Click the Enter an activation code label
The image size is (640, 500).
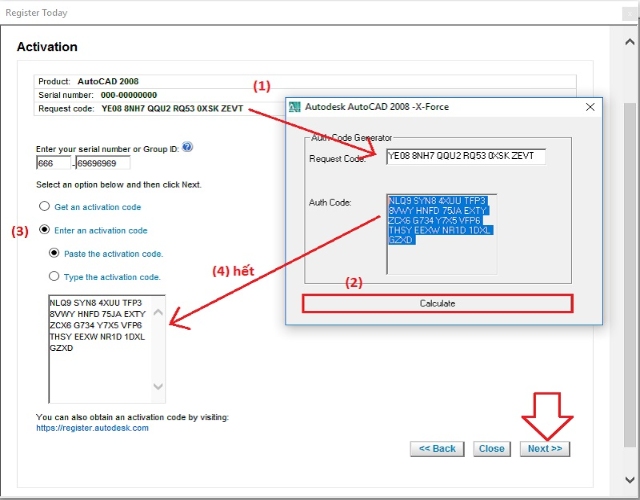click(x=101, y=230)
